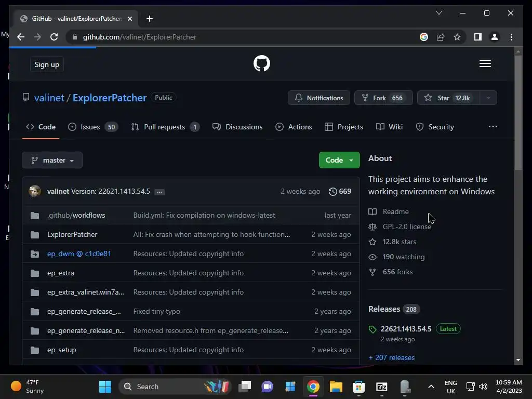
Task: Open Chrome profile icon
Action: [495, 37]
